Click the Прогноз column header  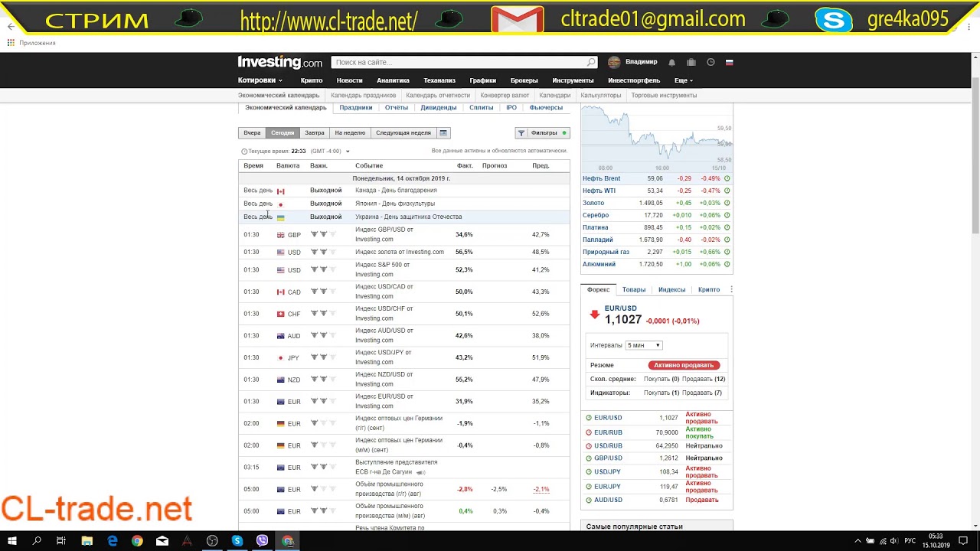[495, 165]
